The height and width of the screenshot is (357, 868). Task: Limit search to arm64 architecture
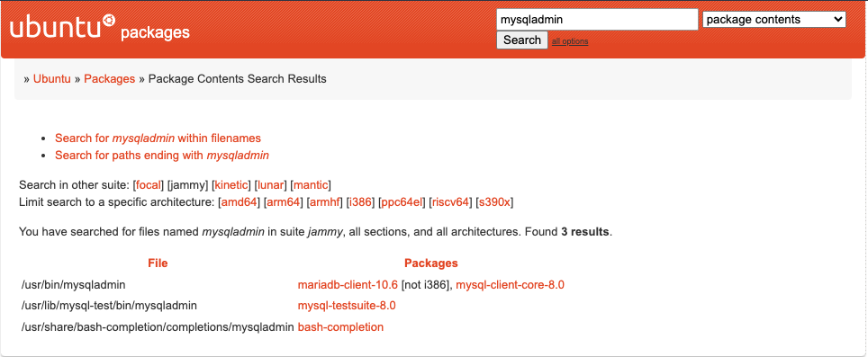tap(283, 202)
